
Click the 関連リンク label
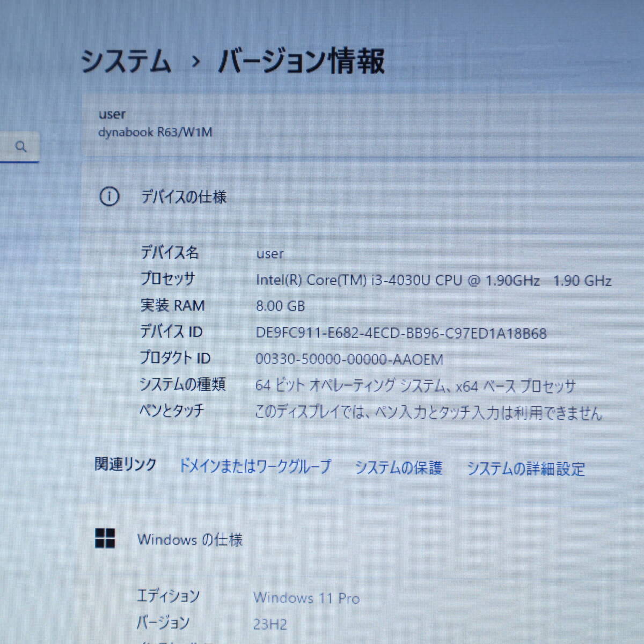point(126,464)
